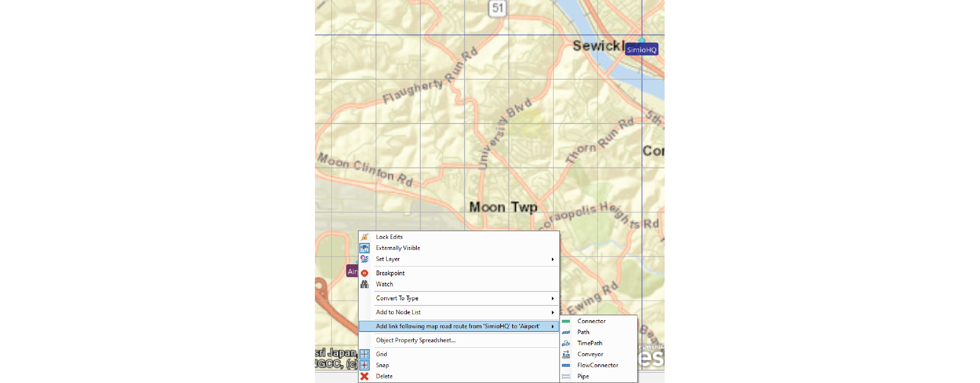This screenshot has width=980, height=383.
Task: Expand the Set Layer submenu arrow
Action: (552, 259)
